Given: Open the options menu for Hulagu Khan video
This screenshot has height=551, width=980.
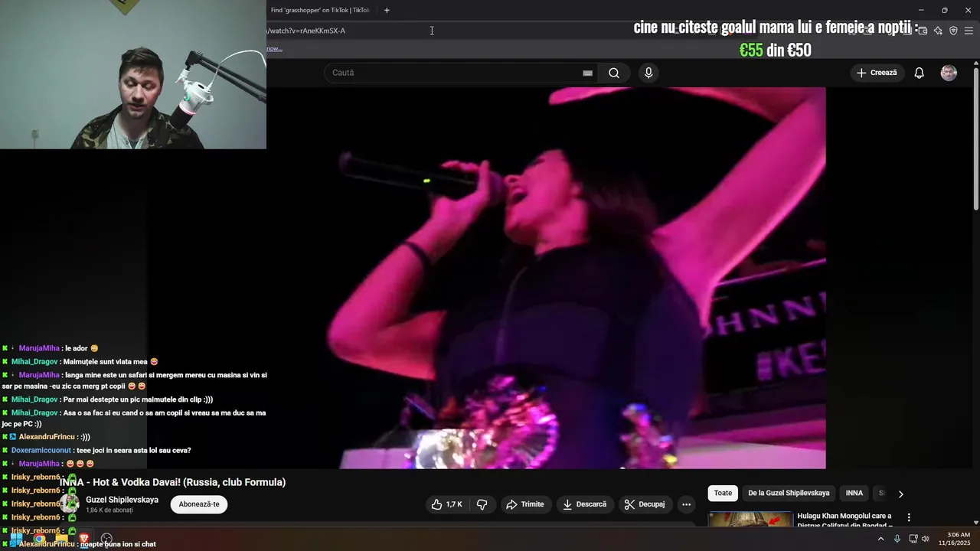Looking at the screenshot, I should click(909, 518).
